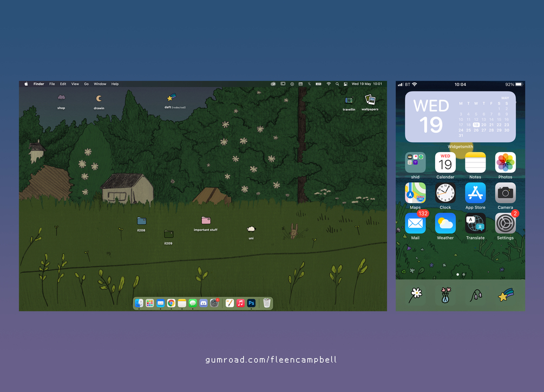Screen dimensions: 544x392
Task: Select the uni sheep folder icon
Action: 251,232
